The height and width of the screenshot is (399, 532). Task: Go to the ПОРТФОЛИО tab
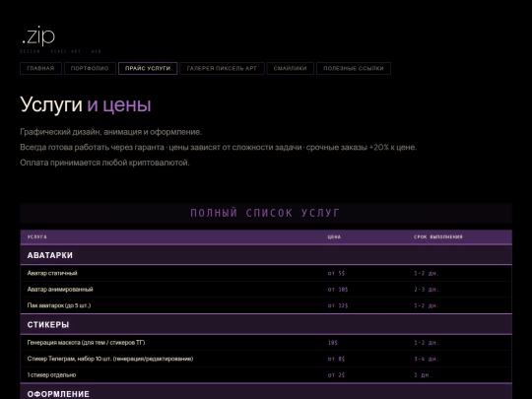90,68
